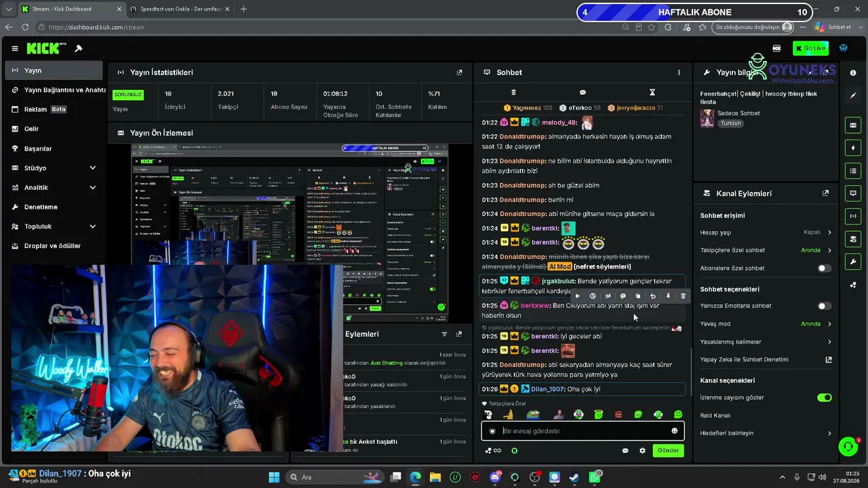
Task: Open File Explorer from the taskbar
Action: click(435, 477)
